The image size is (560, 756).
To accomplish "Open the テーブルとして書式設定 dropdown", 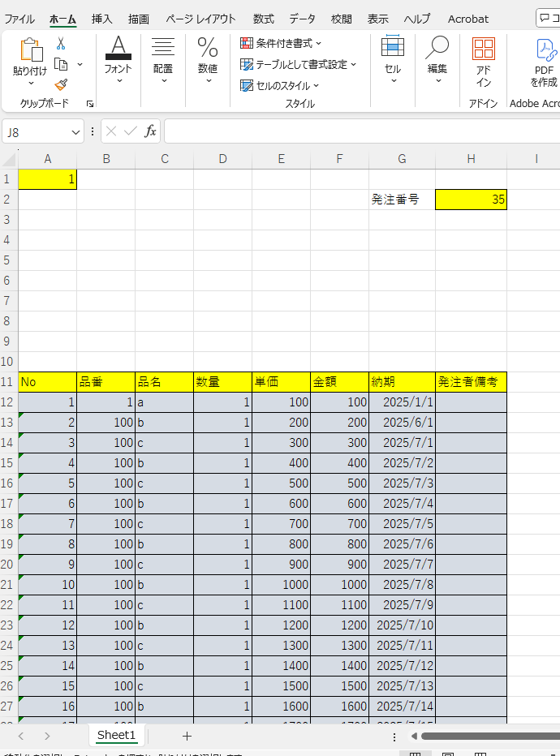I will tap(299, 64).
